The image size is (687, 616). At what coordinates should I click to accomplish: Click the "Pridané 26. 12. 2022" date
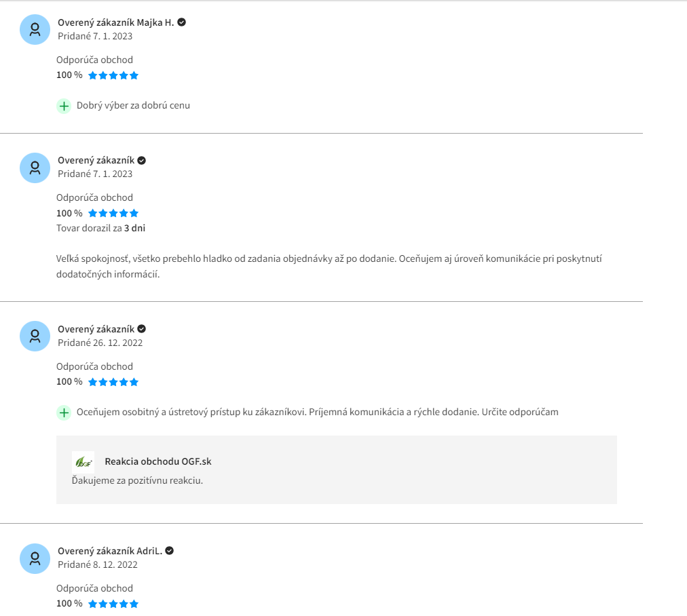tap(100, 343)
